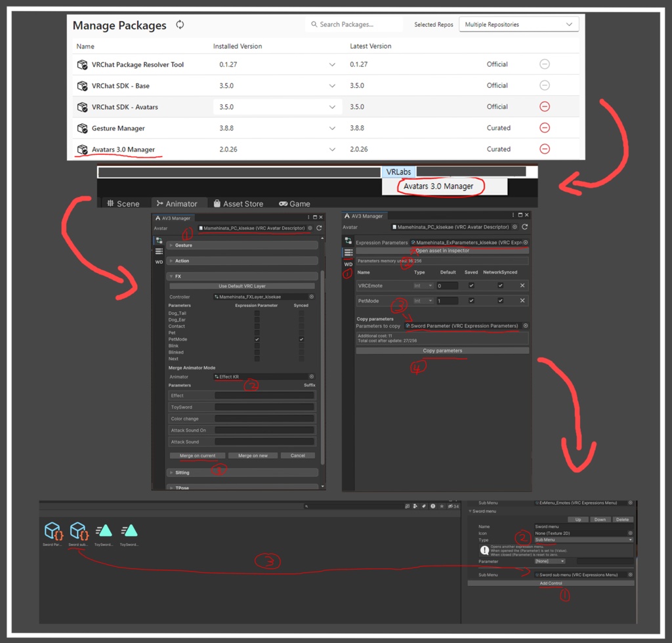672x643 pixels.
Task: Click the refresh icon beside Manage Packages
Action: point(180,25)
